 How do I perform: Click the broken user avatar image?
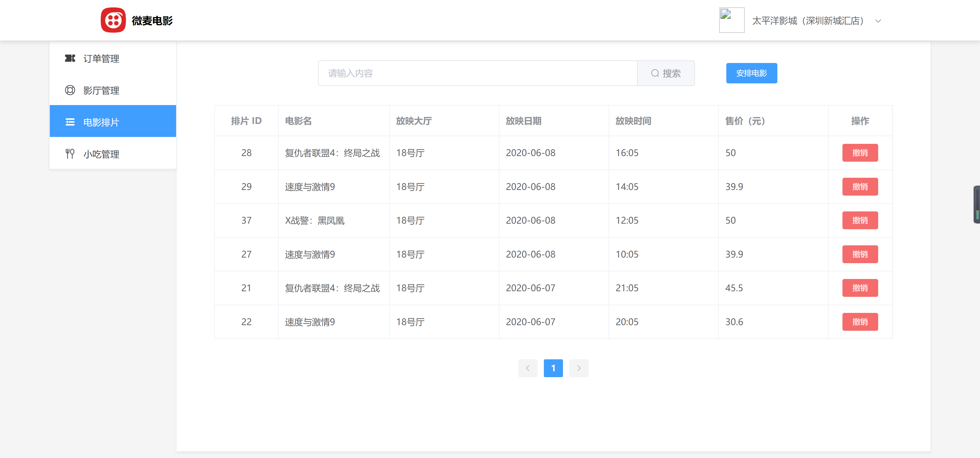(x=731, y=20)
